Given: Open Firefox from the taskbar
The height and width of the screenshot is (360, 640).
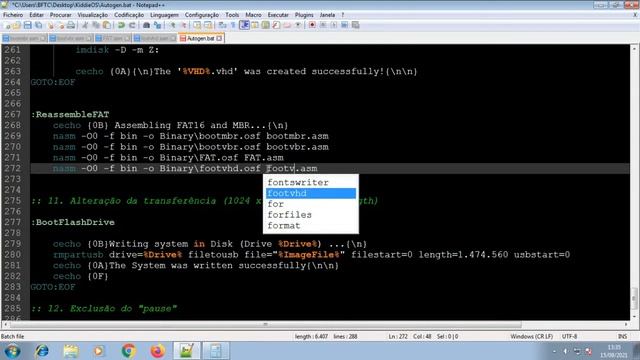Looking at the screenshot, I should [157, 351].
